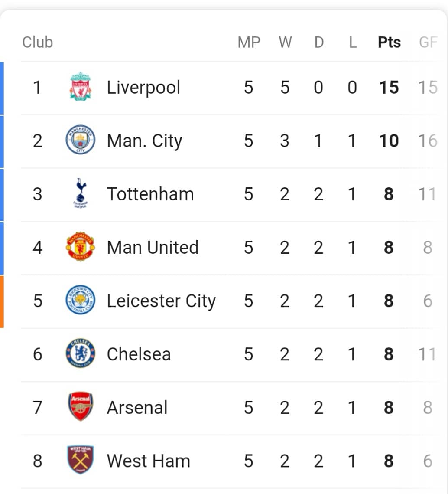This screenshot has height=494, width=448.
Task: Open the West Ham team name
Action: [149, 461]
